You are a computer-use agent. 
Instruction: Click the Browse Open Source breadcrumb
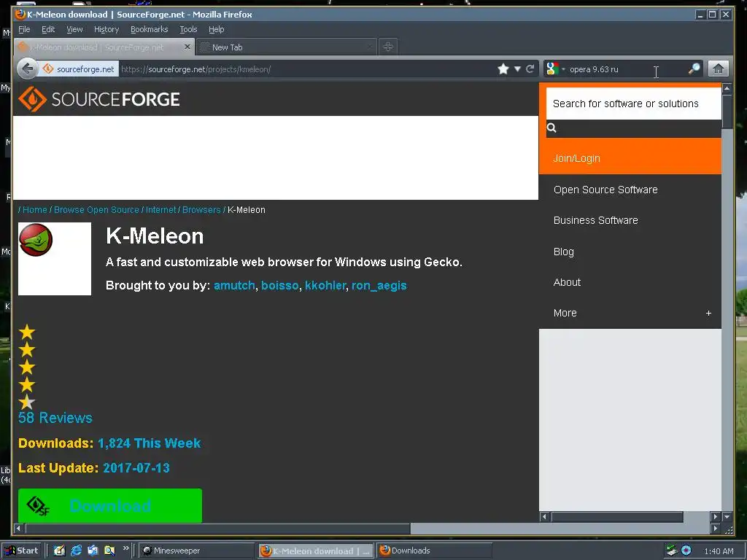point(96,209)
